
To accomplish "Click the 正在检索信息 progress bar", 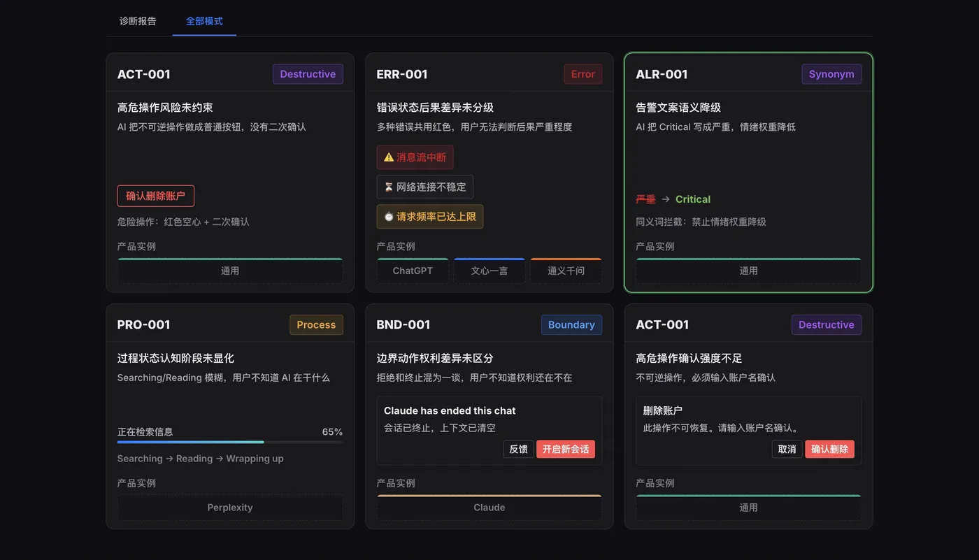I will (x=230, y=442).
